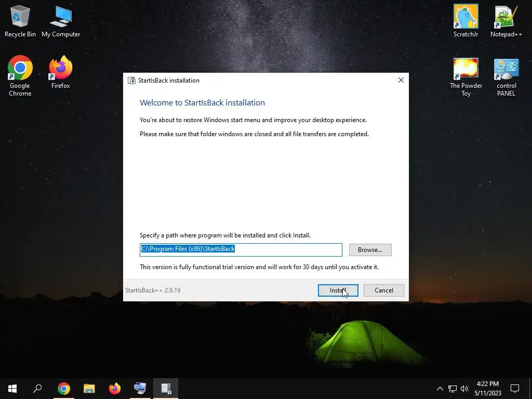Select the control PANEL desktop shortcut

[506, 77]
